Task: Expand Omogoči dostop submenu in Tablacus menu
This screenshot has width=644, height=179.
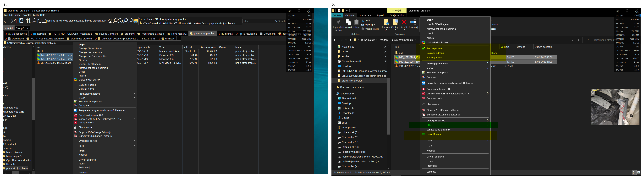Action: [105, 141]
